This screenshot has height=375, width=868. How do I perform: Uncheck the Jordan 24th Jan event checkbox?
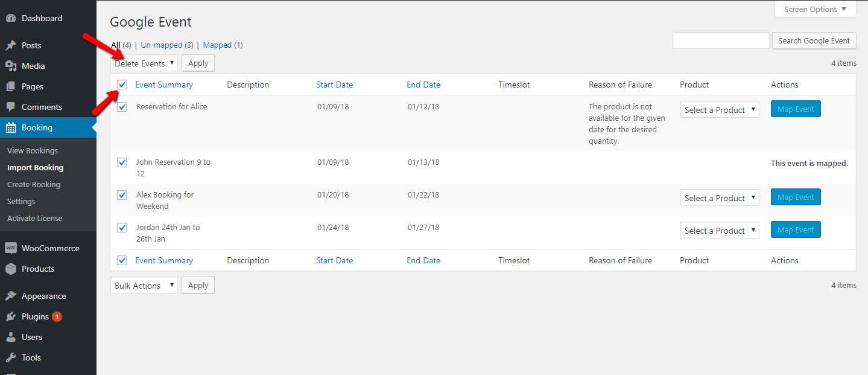click(122, 228)
